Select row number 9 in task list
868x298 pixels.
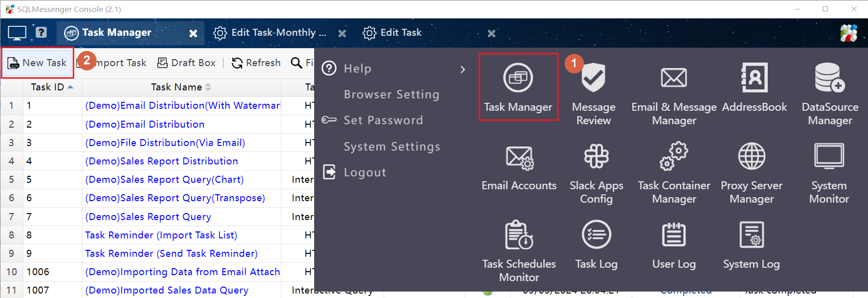click(11, 253)
